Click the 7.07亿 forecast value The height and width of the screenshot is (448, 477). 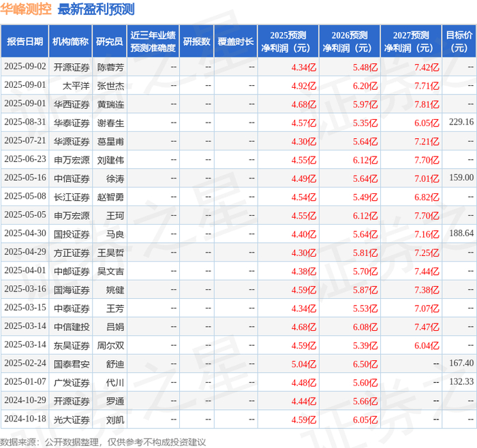[x=427, y=308]
